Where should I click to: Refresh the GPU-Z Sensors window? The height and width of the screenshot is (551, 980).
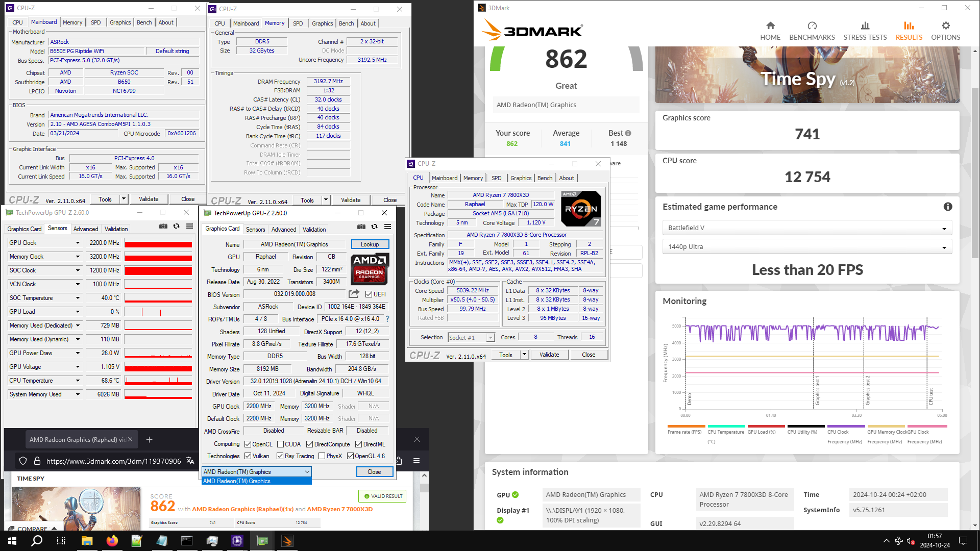coord(177,227)
